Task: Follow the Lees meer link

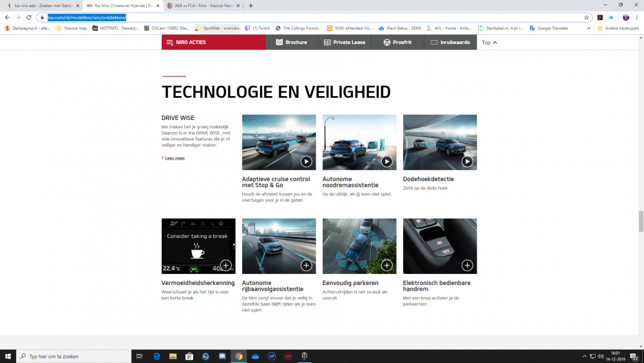Action: (175, 158)
